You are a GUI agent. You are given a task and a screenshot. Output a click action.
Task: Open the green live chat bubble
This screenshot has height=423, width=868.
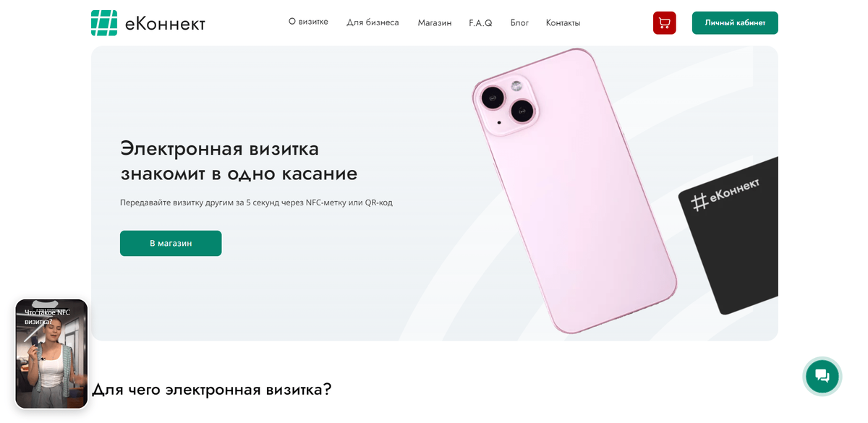(x=822, y=375)
